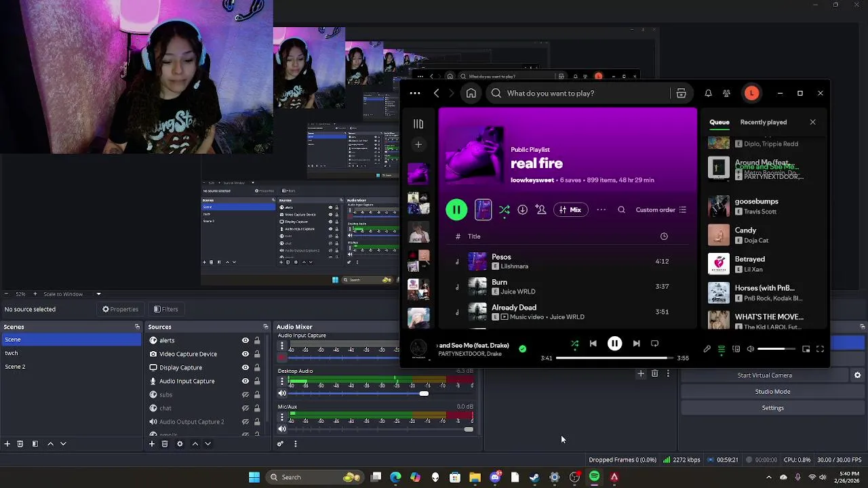Skip to next track in Spotify
This screenshot has height=488, width=868.
coord(636,344)
